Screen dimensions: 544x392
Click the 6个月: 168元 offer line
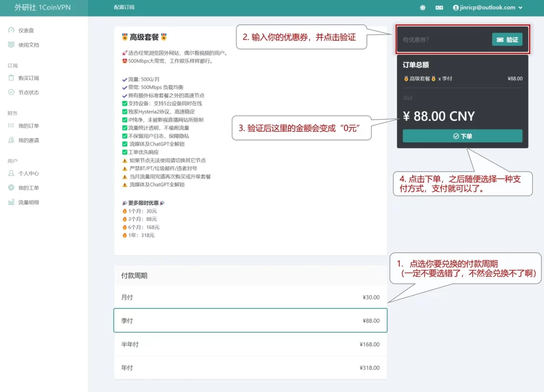click(x=141, y=227)
